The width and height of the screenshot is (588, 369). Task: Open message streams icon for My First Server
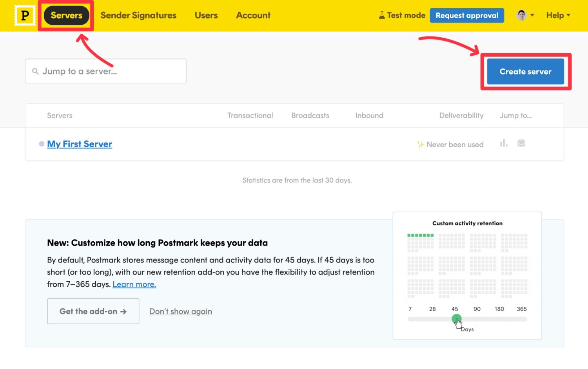521,143
